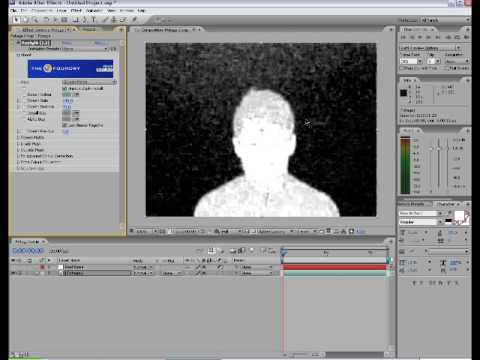Viewport: 480px width, 360px height.
Task: Select the Horizontal Type tool
Action: click(94, 20)
